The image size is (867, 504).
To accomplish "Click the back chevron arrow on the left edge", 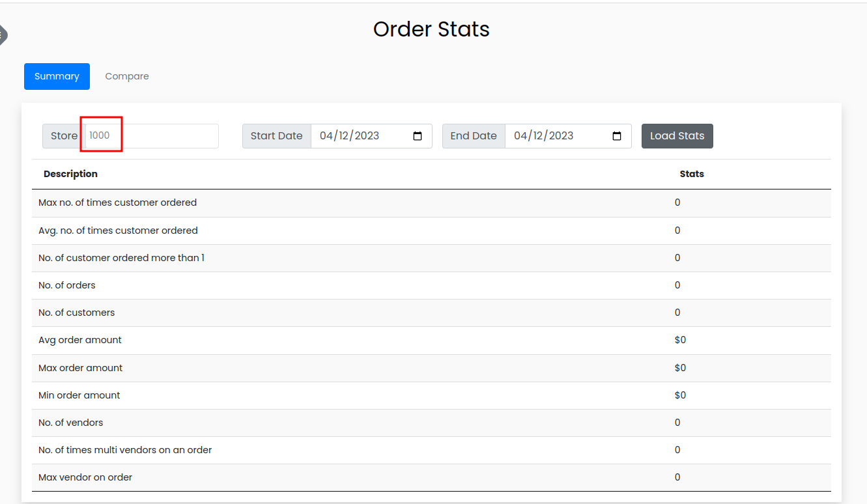I will (x=4, y=34).
